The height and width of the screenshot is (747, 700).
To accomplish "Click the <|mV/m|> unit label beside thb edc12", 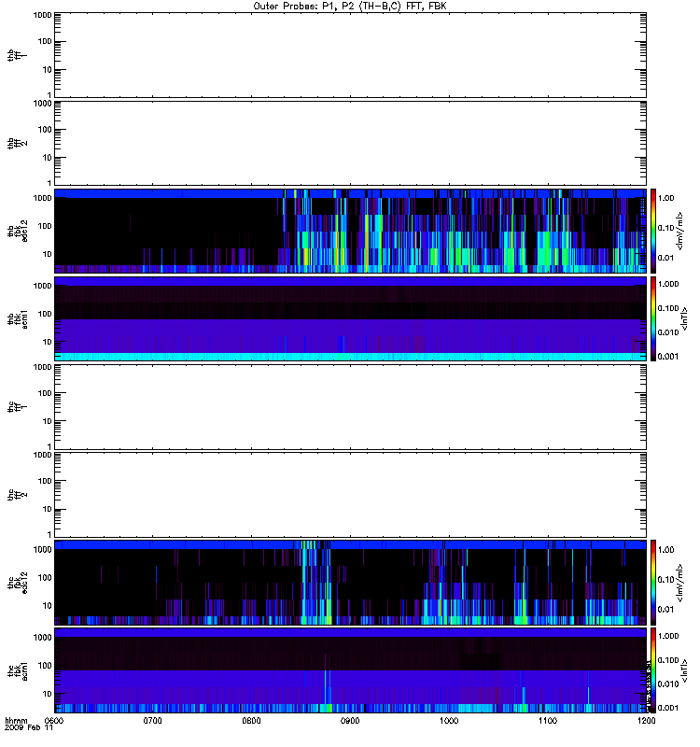I will (x=679, y=231).
